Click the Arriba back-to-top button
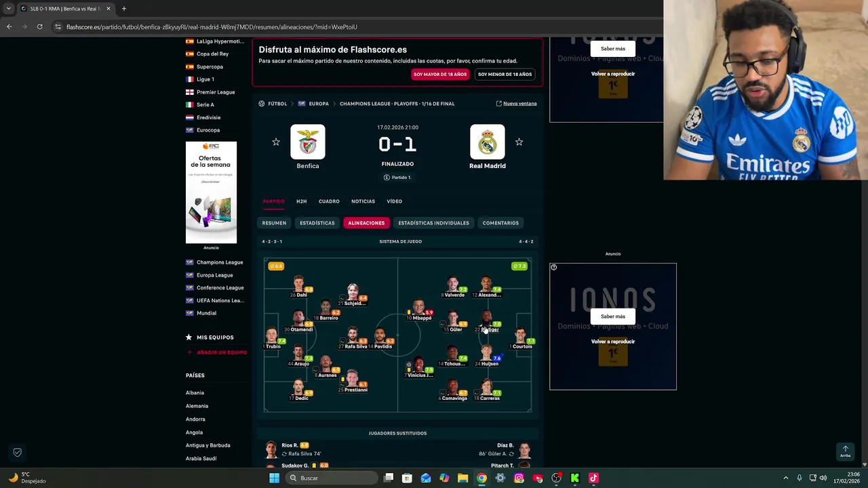 click(x=845, y=451)
